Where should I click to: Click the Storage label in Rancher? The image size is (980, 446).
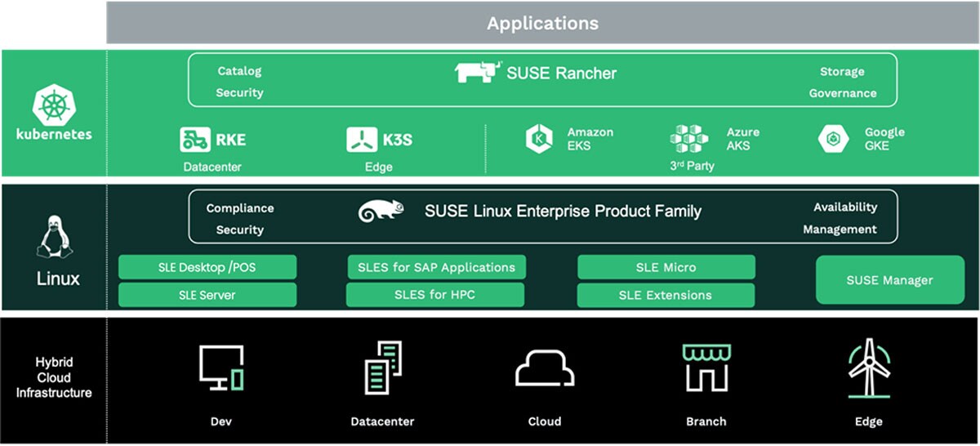click(x=842, y=71)
